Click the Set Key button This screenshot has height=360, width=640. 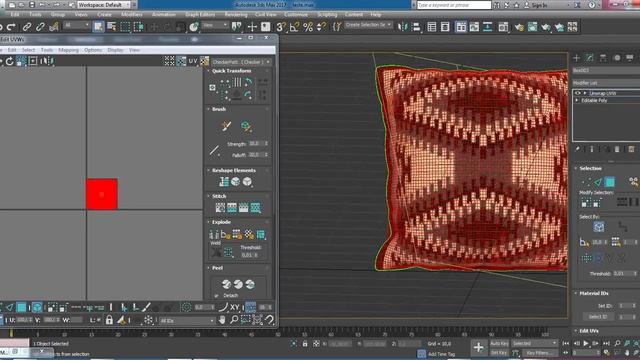pos(499,353)
